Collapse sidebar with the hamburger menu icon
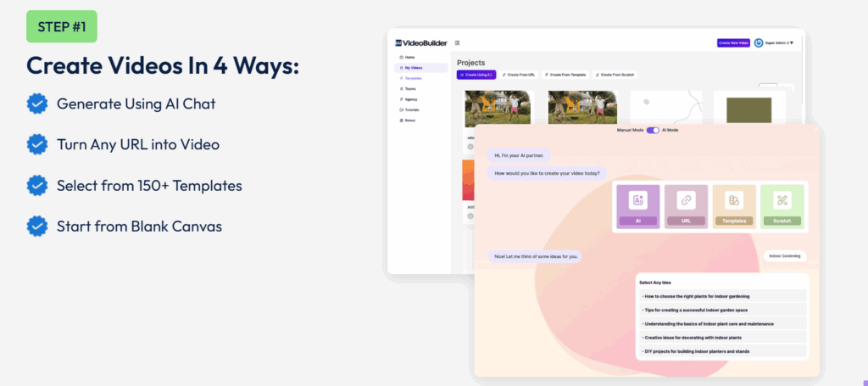The width and height of the screenshot is (868, 386). pos(457,42)
